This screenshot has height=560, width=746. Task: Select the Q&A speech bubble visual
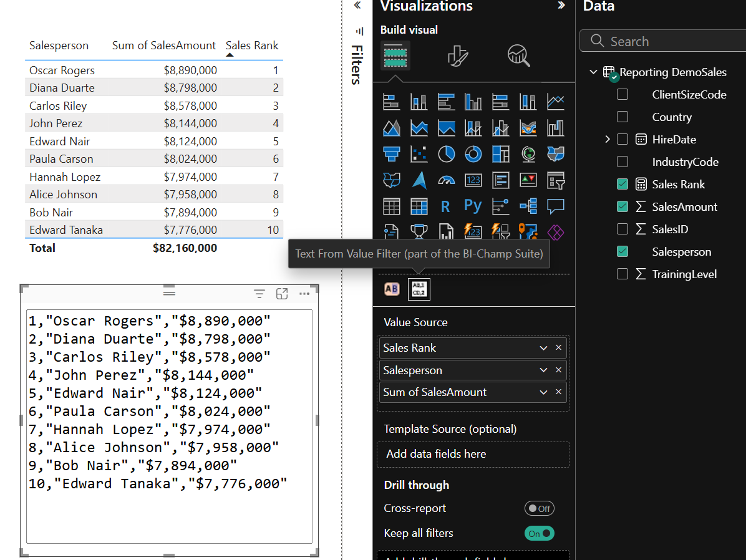(556, 206)
